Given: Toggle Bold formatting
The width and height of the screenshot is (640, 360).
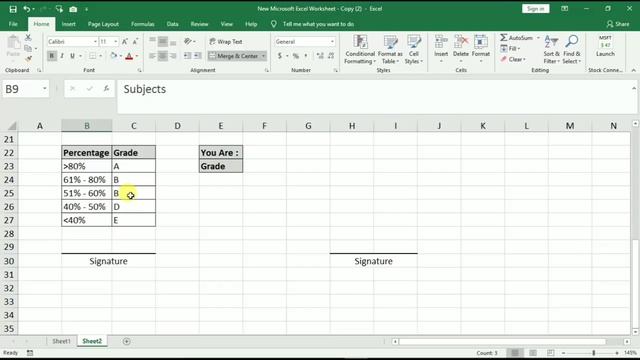Looking at the screenshot, I should [x=52, y=56].
